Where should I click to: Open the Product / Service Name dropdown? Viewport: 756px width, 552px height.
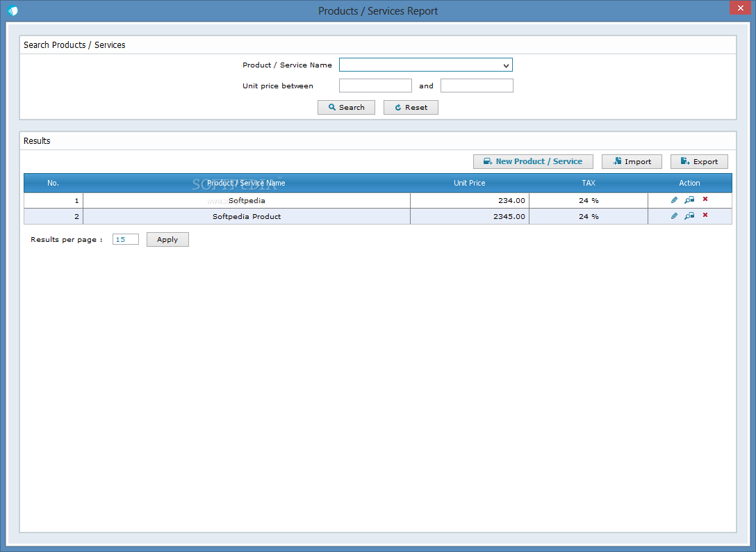click(426, 65)
